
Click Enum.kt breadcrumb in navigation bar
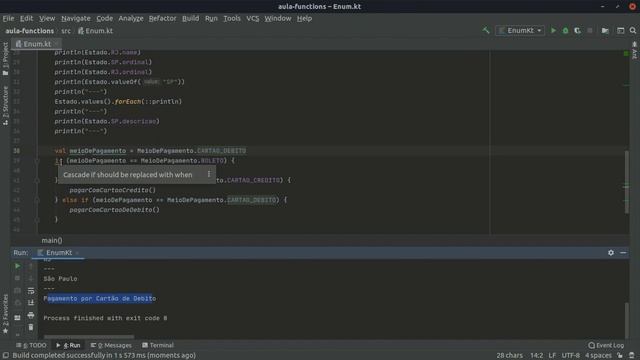click(95, 31)
